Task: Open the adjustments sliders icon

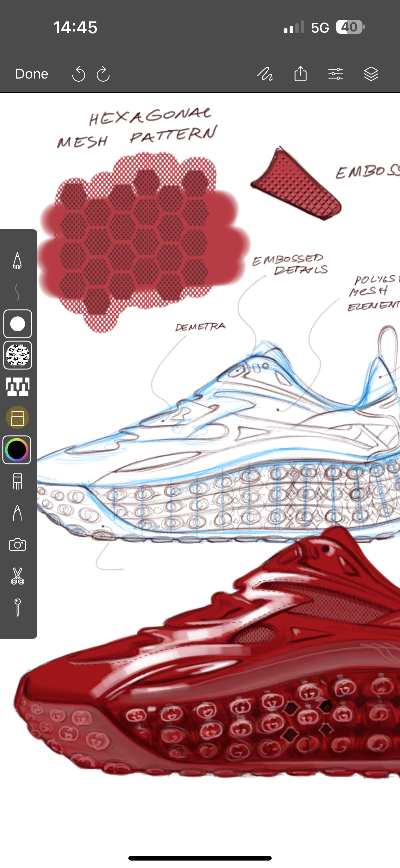Action: point(336,74)
